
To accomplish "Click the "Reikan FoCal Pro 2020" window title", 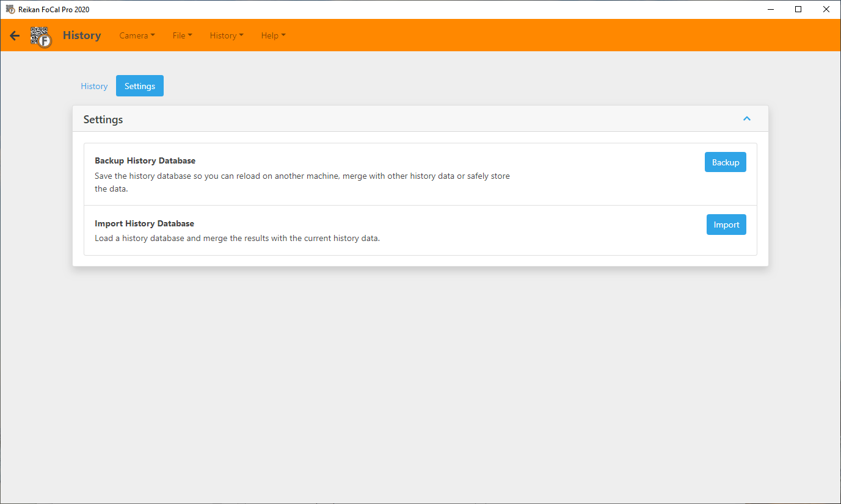I will click(54, 9).
